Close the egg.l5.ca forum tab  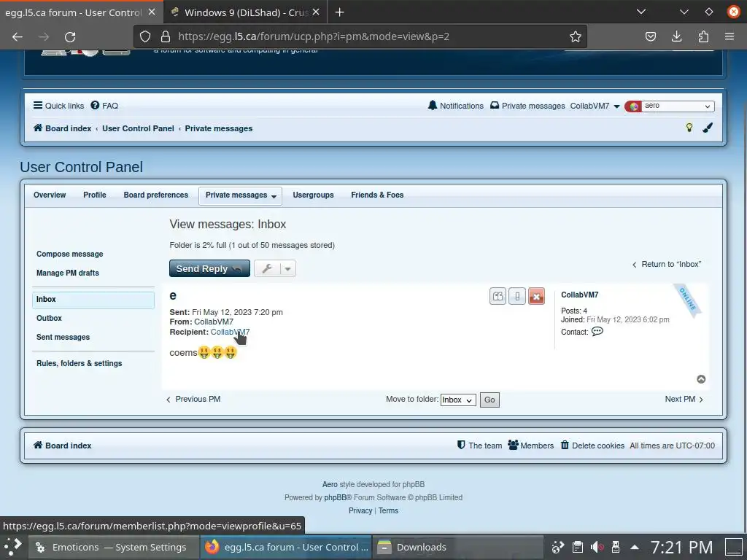152,12
